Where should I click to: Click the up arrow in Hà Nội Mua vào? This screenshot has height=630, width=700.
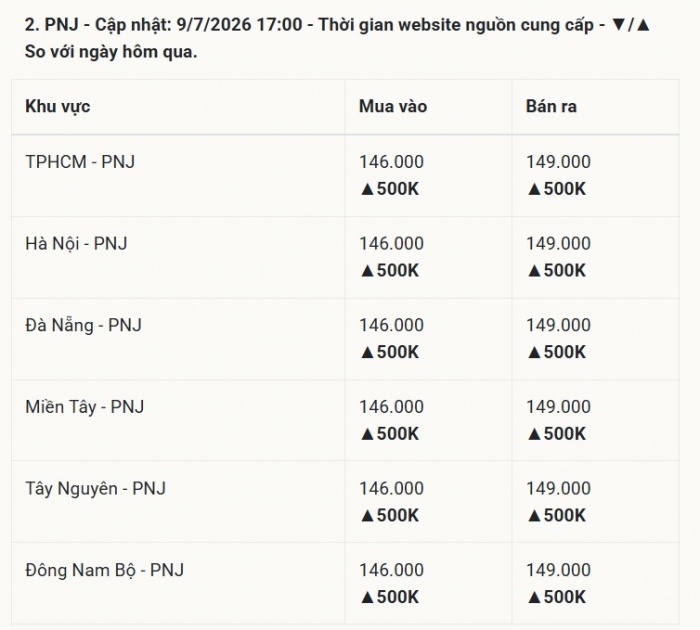pyautogui.click(x=367, y=271)
